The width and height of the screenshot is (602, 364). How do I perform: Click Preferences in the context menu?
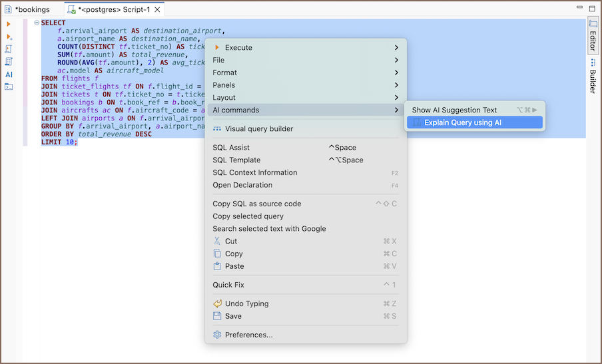pyautogui.click(x=248, y=335)
